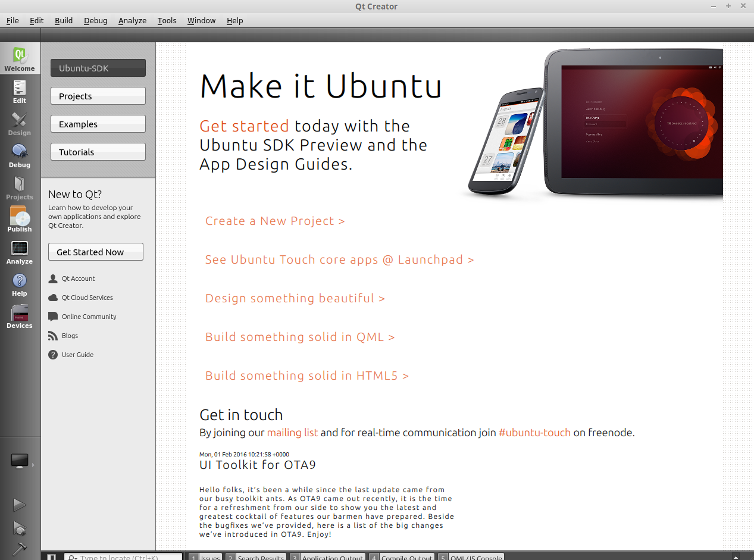Open the Help mode
The width and height of the screenshot is (754, 560).
[20, 284]
